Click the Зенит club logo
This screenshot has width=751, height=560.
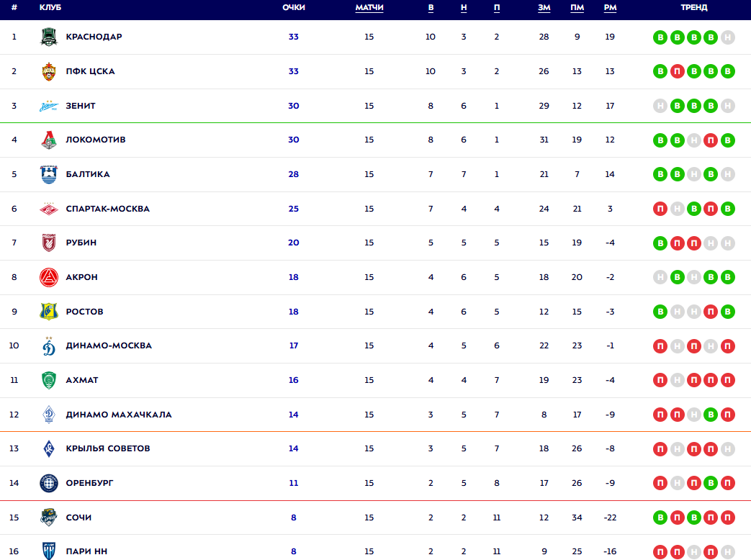tap(48, 106)
